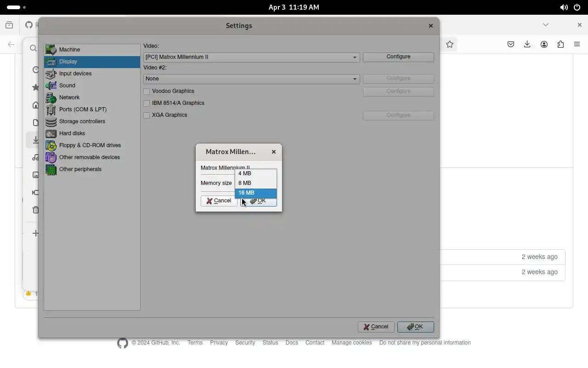Click the Floppy & CD-ROM drives icon
The image size is (588, 368).
51,145
